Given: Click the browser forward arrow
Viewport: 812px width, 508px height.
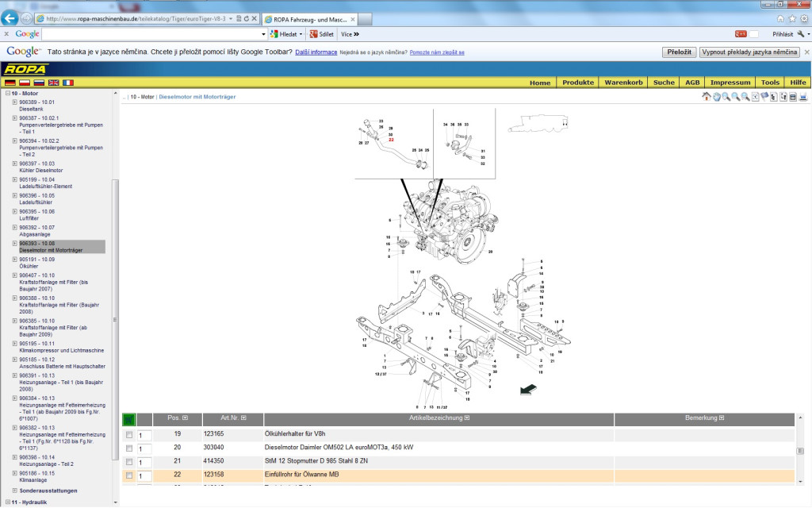Looking at the screenshot, I should (x=26, y=19).
